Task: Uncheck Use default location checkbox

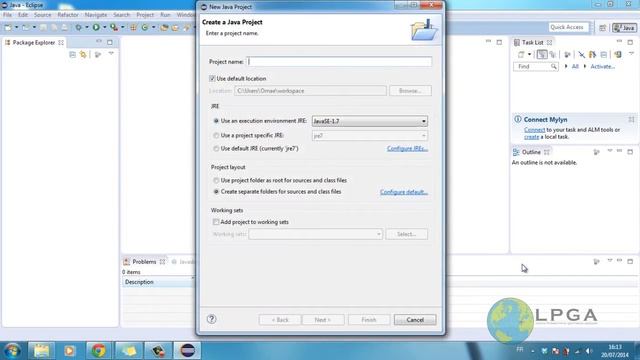Action: pos(212,78)
